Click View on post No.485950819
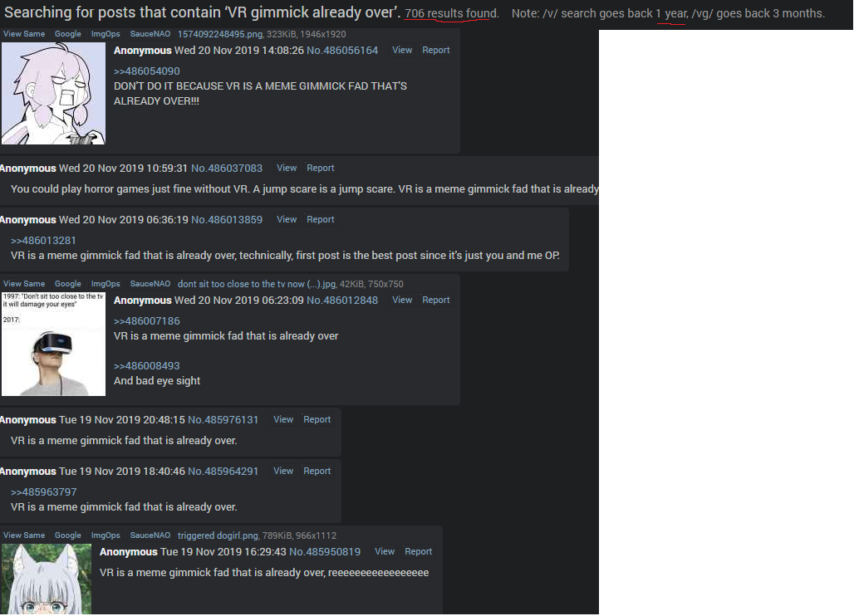859x616 pixels. point(385,552)
